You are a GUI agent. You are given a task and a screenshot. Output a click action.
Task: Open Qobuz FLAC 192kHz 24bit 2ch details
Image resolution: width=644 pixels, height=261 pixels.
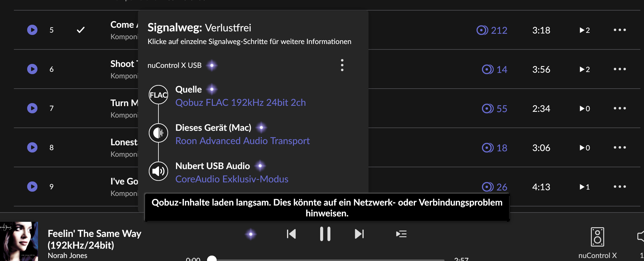click(x=241, y=102)
